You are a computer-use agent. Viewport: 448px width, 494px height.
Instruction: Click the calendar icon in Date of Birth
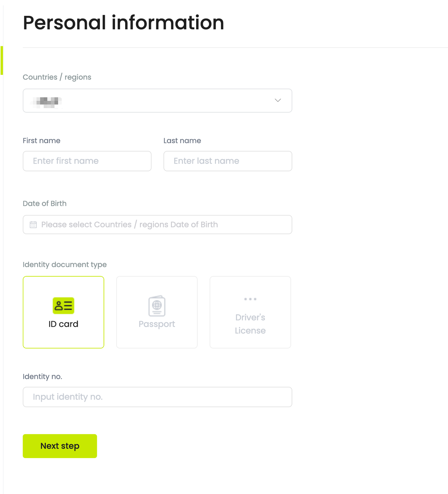(33, 225)
